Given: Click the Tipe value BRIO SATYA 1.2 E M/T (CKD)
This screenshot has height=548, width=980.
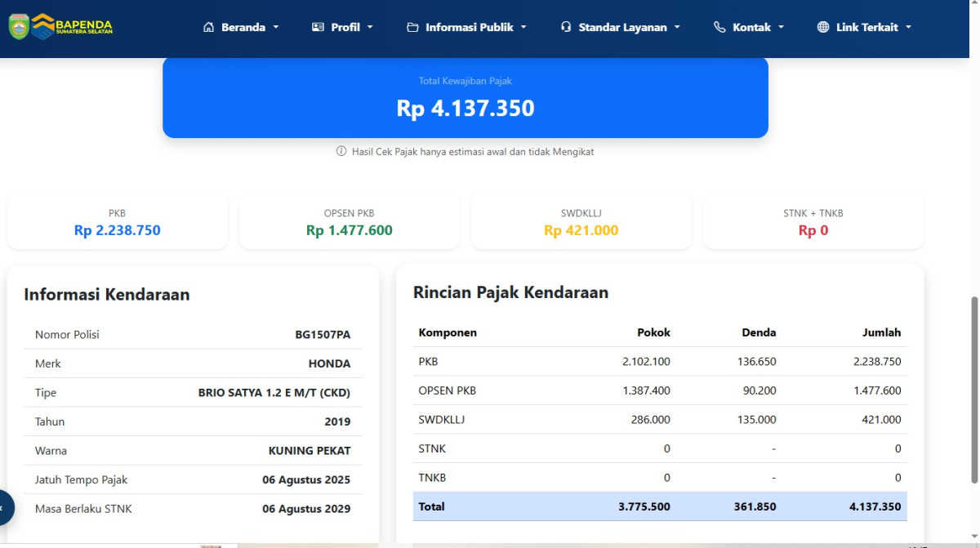Looking at the screenshot, I should click(x=274, y=393).
